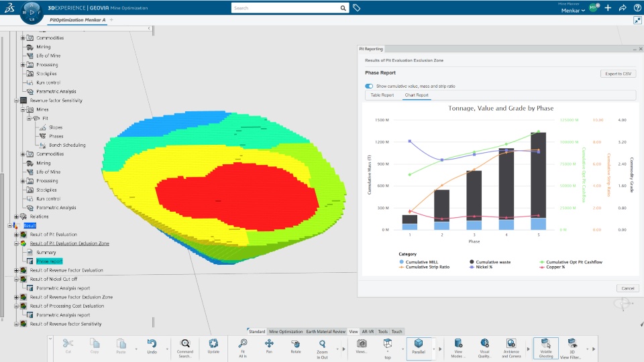
Task: Toggle Copper % legend entry
Action: 552,267
